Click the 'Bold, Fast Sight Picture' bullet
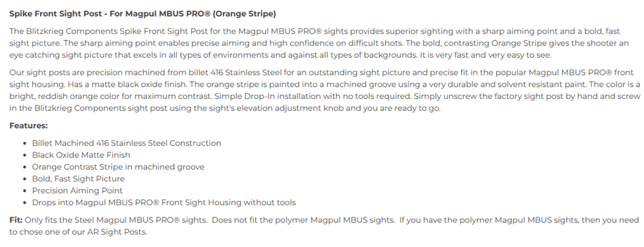This screenshot has width=644, height=247. click(78, 179)
